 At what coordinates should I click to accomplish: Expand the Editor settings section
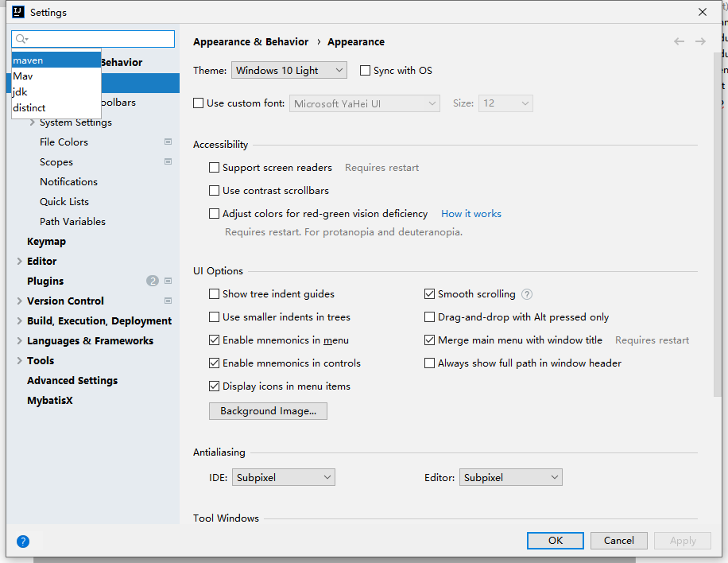coord(20,261)
